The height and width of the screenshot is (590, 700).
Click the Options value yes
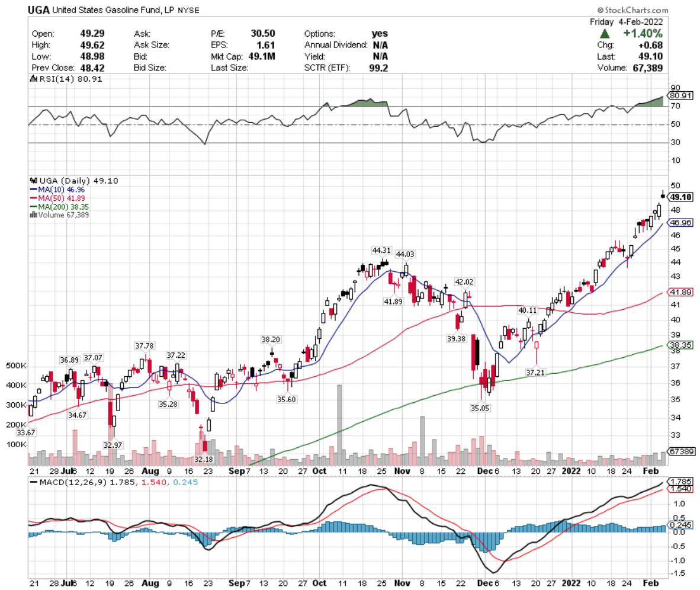(x=380, y=34)
